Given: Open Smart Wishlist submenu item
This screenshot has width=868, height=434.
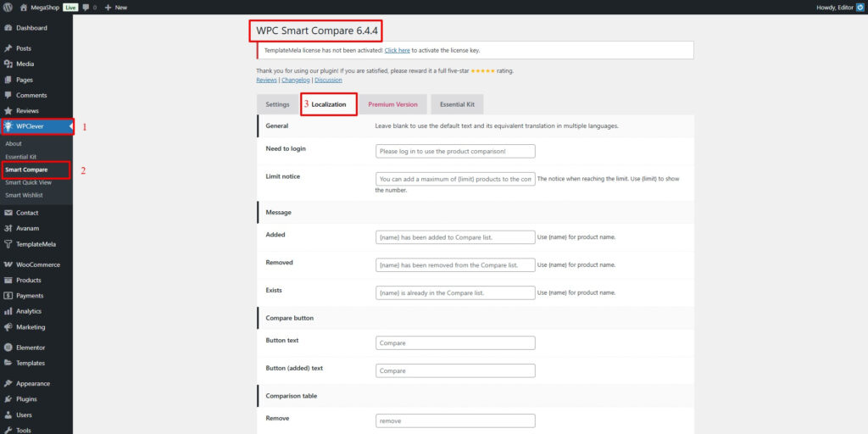Looking at the screenshot, I should pyautogui.click(x=24, y=196).
